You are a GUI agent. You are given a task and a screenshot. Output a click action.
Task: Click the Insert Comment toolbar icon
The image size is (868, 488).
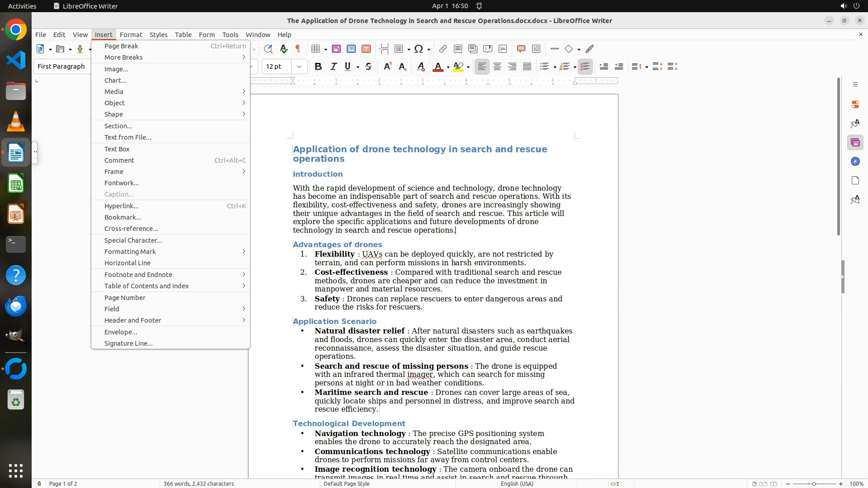[521, 49]
